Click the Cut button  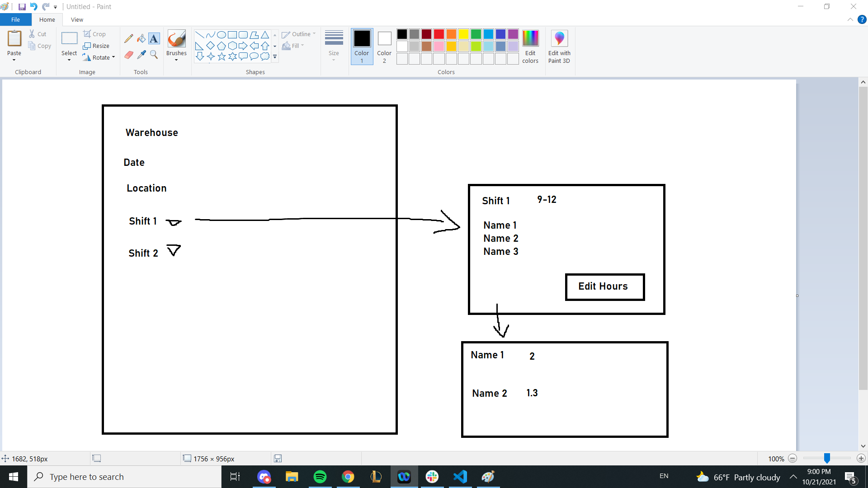[x=38, y=34]
